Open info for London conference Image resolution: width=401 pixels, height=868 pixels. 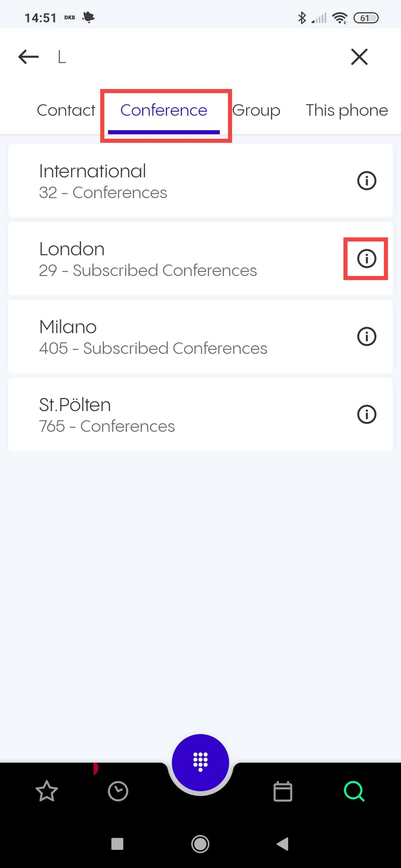pyautogui.click(x=366, y=259)
